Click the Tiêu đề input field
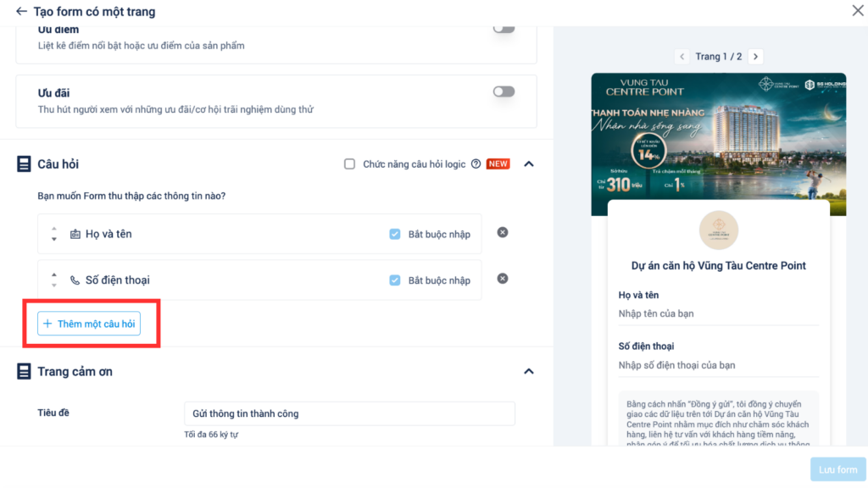The width and height of the screenshot is (868, 488). click(349, 413)
